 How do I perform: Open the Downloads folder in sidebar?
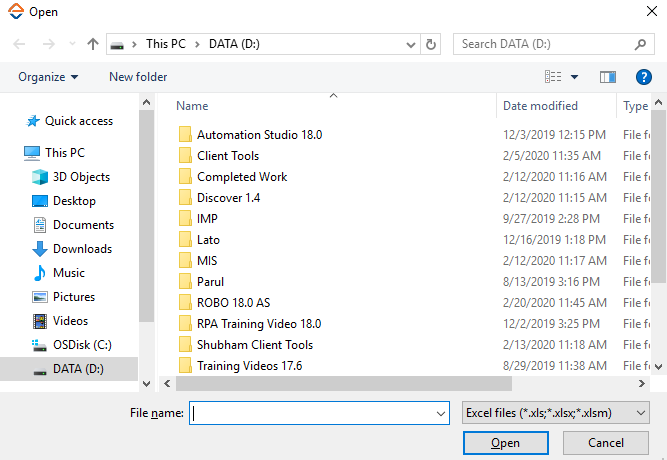pos(40,249)
